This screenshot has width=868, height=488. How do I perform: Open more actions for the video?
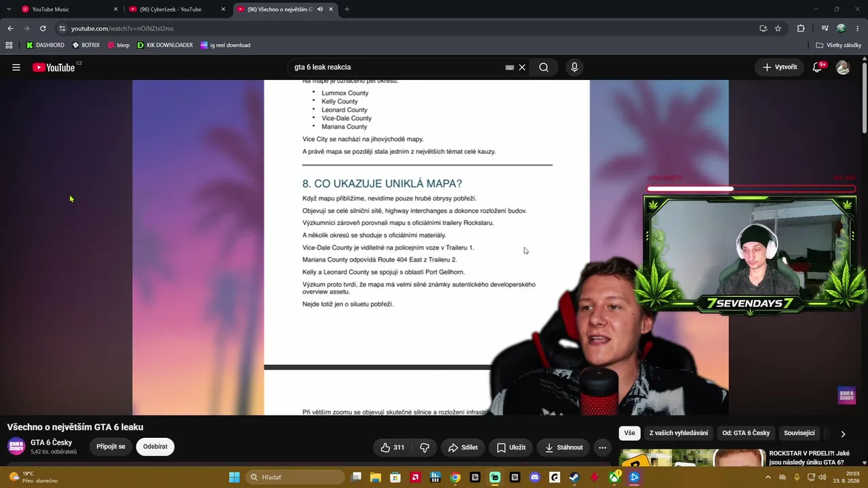point(602,447)
